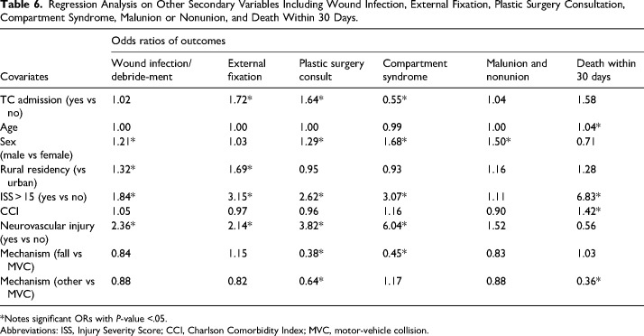Click the External fixation column header

(247, 70)
